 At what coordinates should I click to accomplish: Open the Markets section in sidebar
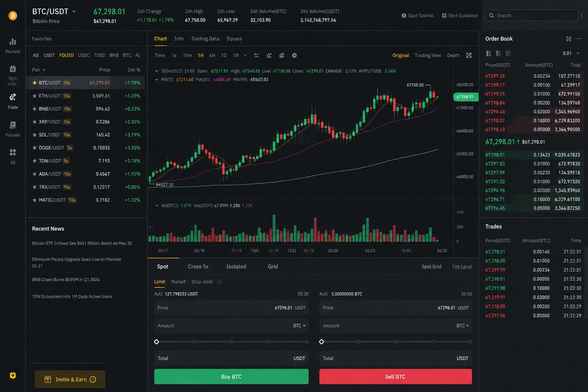(x=13, y=46)
